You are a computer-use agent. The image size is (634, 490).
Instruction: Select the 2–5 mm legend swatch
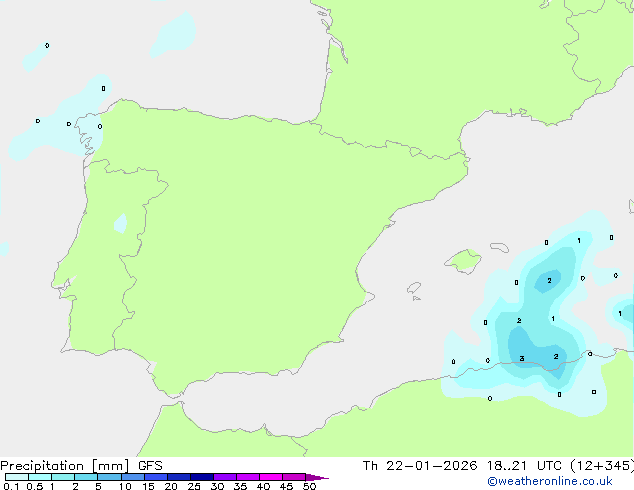(86, 477)
